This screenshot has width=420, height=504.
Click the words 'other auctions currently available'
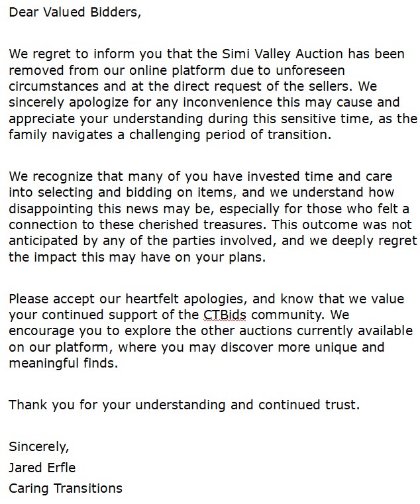[307, 330]
